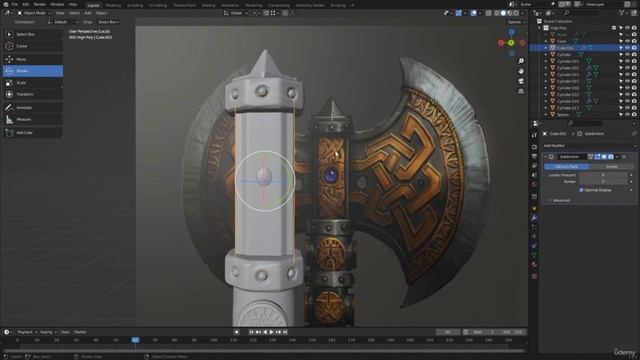
Task: Open Render properties tab icon
Action: (534, 147)
